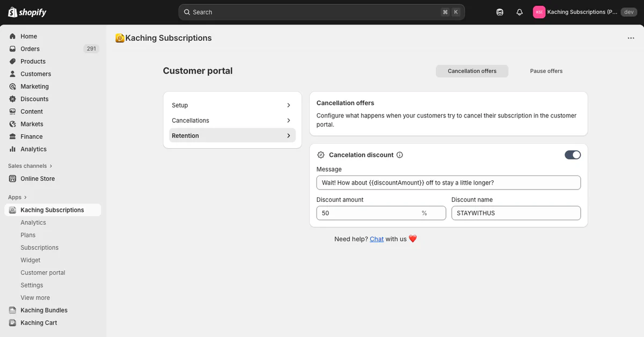Disable the Cancelation discount toggle
Image resolution: width=644 pixels, height=337 pixels.
[x=573, y=155]
